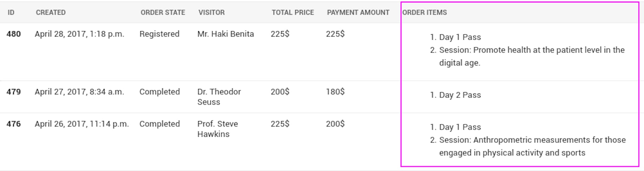This screenshot has height=171, width=644.
Task: Click the 180$ payment amount cell
Action: (x=335, y=92)
